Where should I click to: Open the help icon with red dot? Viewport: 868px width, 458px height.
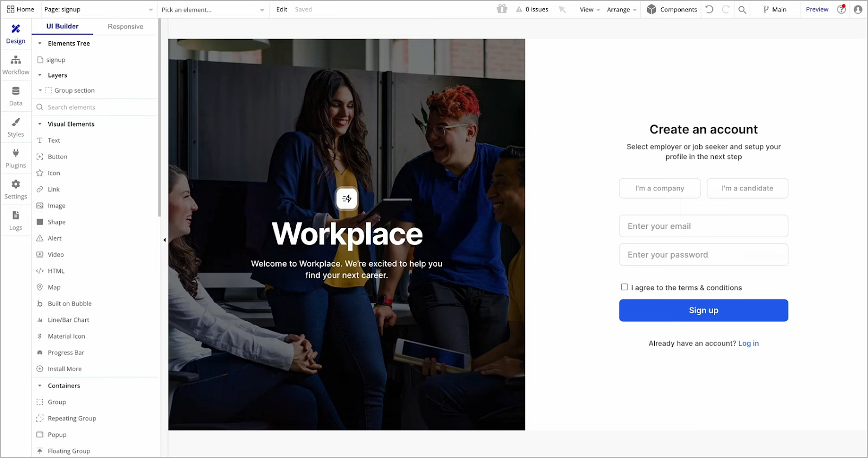pyautogui.click(x=841, y=9)
